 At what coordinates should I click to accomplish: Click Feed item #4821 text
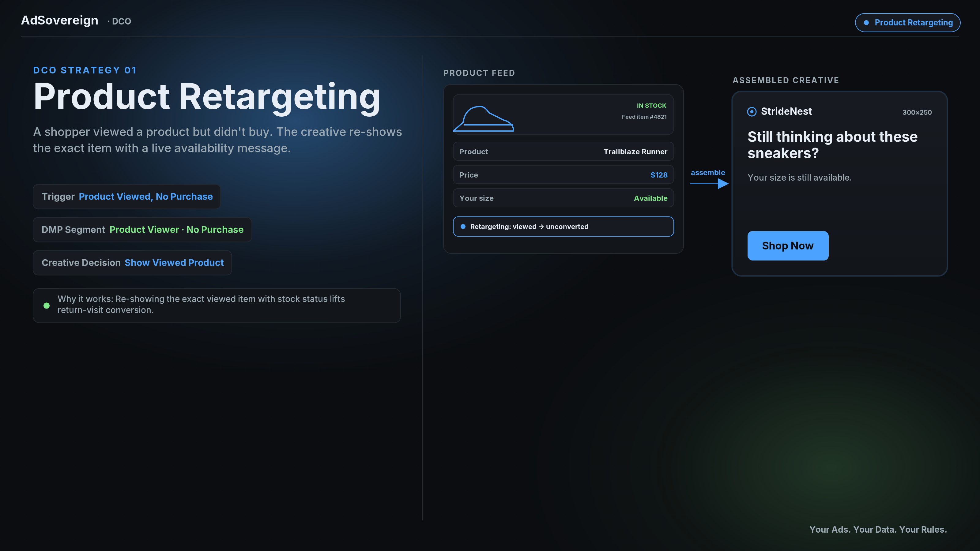pyautogui.click(x=644, y=117)
